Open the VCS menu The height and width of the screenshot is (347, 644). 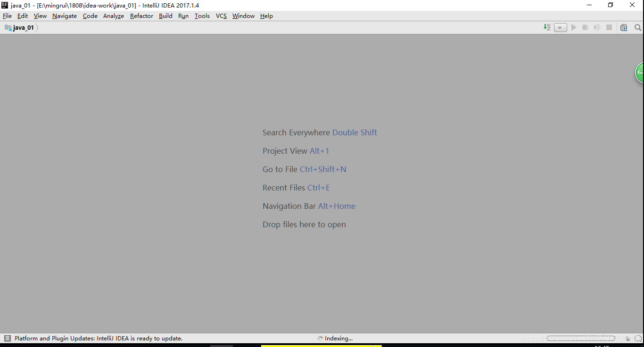[x=221, y=16]
